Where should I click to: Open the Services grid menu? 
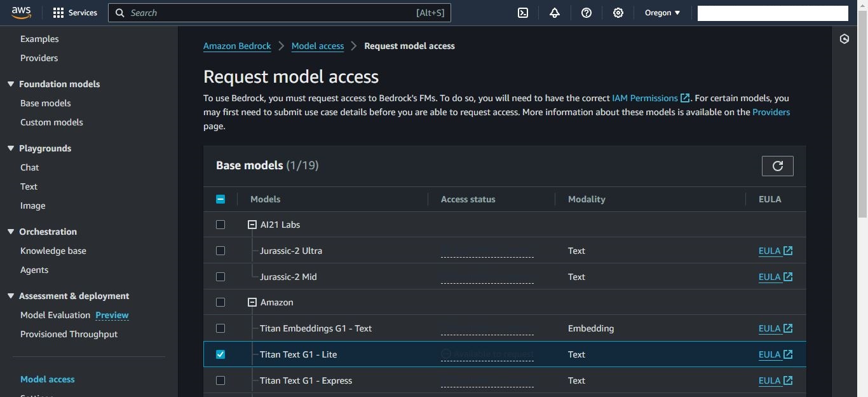click(x=75, y=13)
